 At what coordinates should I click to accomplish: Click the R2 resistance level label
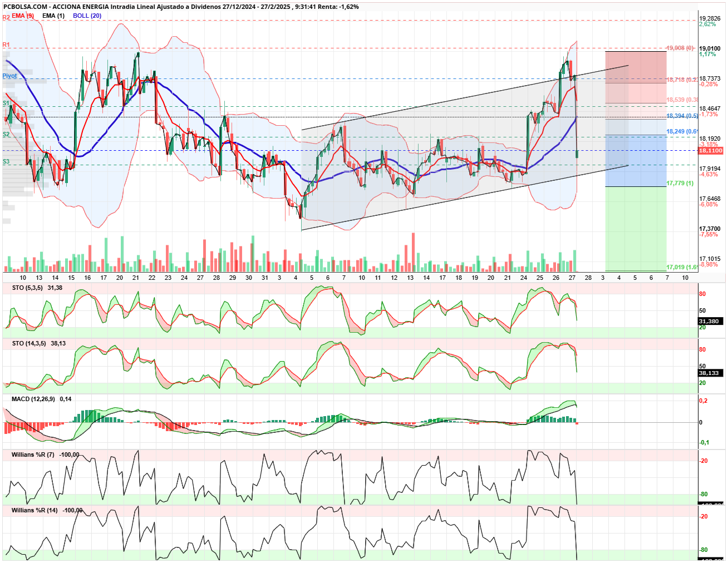6,18
